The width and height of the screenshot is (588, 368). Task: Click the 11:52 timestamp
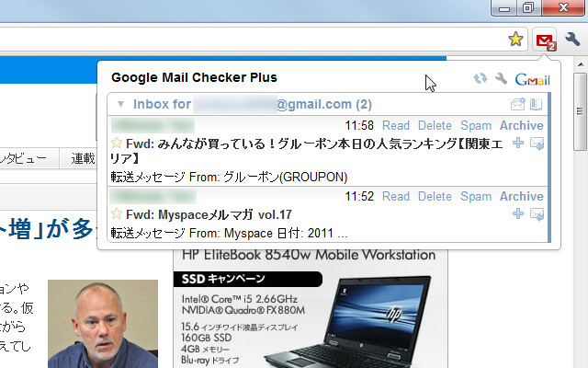(x=359, y=196)
